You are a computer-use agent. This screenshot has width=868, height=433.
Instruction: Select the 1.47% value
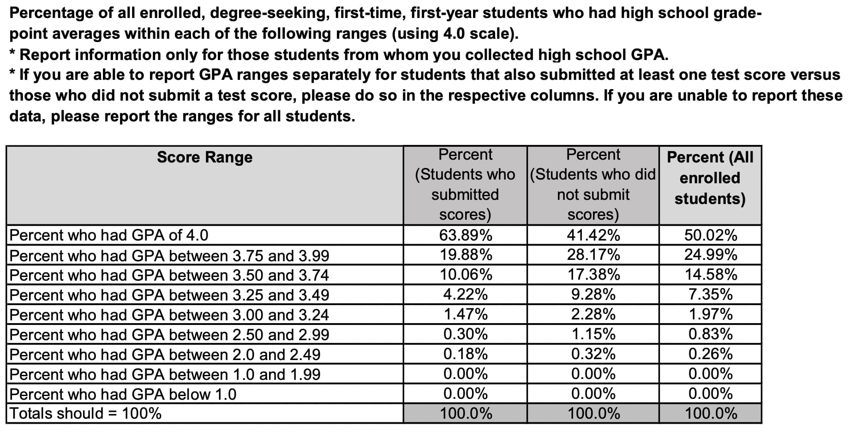pyautogui.click(x=465, y=314)
